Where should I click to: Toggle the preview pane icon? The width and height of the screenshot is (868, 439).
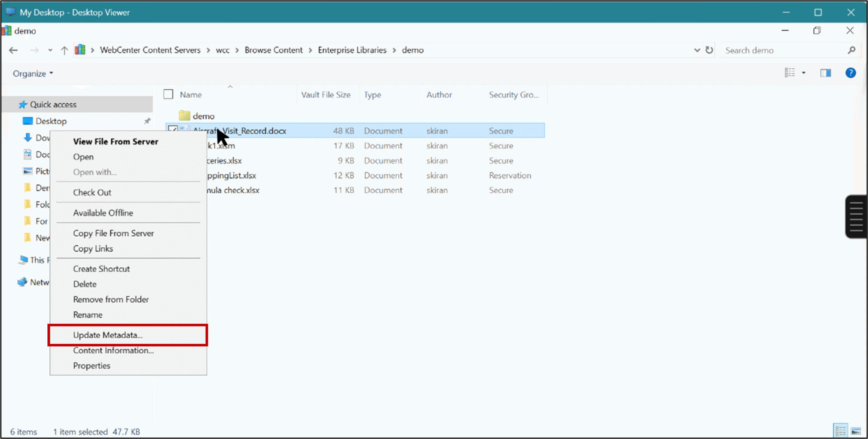click(x=826, y=73)
